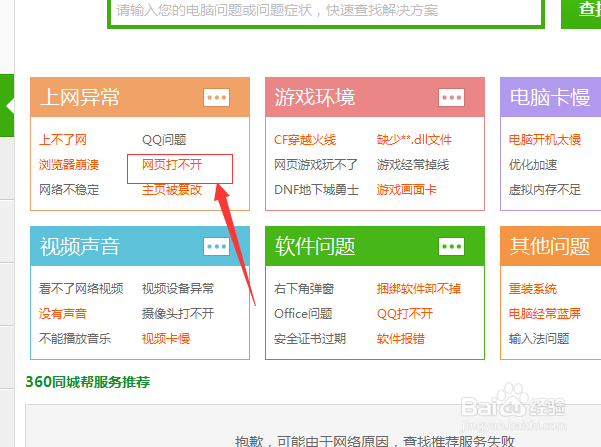Select the 捆绑软件卸不掉 link
The image size is (601, 447).
coord(419,289)
